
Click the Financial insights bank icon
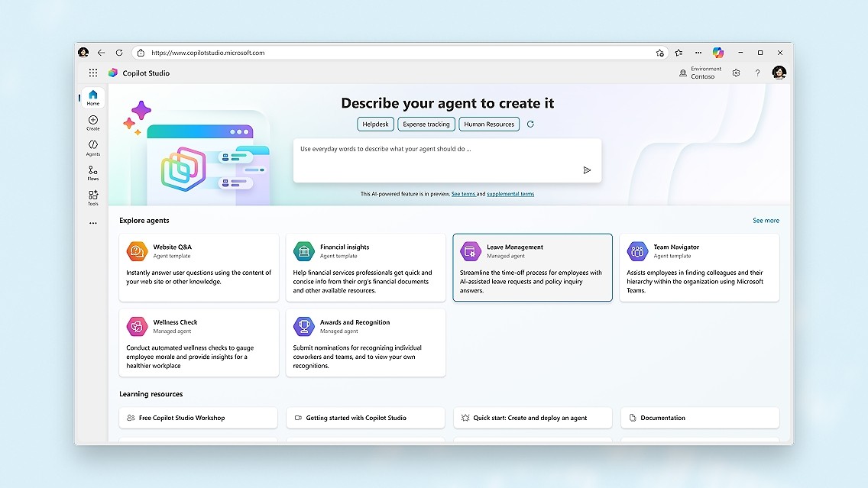(x=303, y=251)
